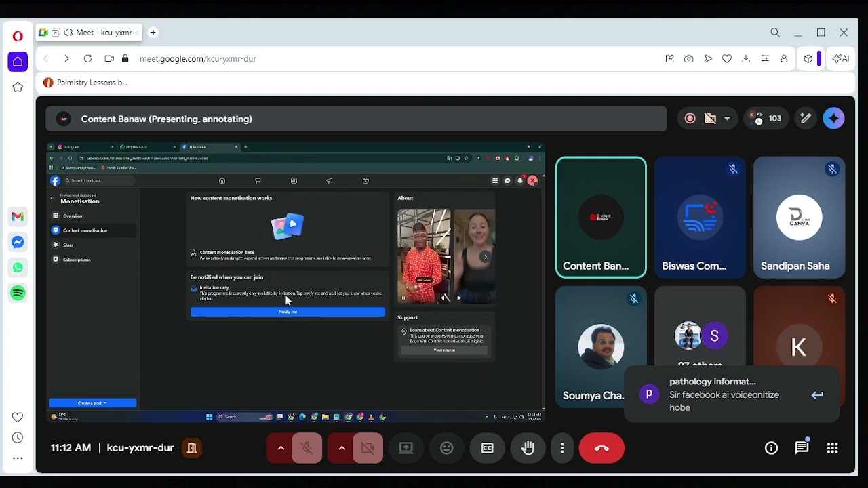The width and height of the screenshot is (868, 488).
Task: Expand the dropdown arrow beside recording icons
Action: [x=727, y=119]
